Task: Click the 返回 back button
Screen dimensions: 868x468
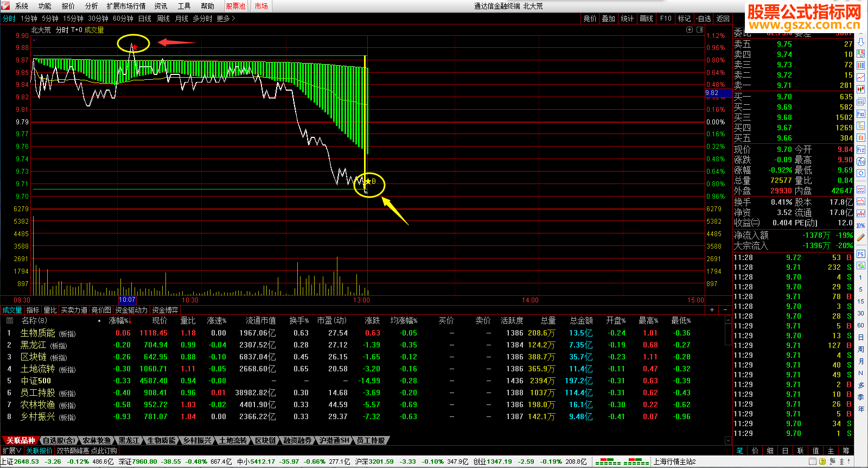Action: [723, 18]
